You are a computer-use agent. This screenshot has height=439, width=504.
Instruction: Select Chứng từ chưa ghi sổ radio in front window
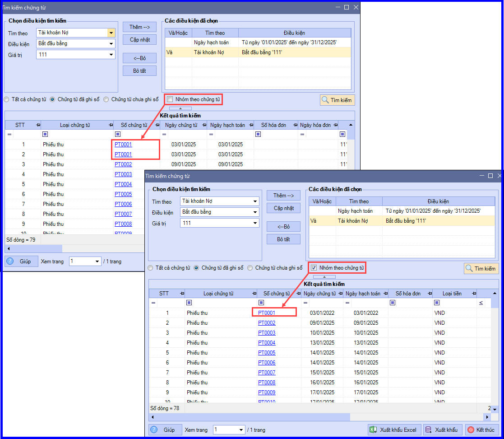(250, 268)
